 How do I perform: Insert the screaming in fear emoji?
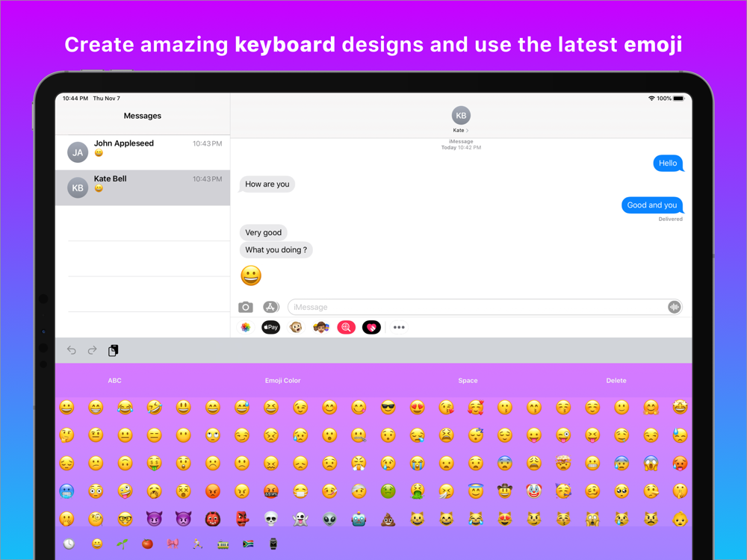(x=651, y=464)
